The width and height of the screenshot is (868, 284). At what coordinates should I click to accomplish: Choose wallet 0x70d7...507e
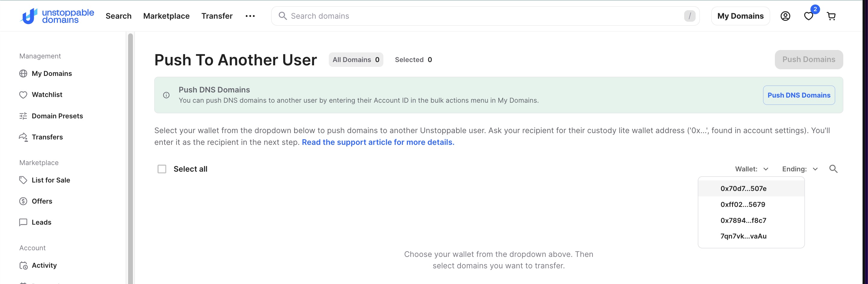click(x=751, y=189)
